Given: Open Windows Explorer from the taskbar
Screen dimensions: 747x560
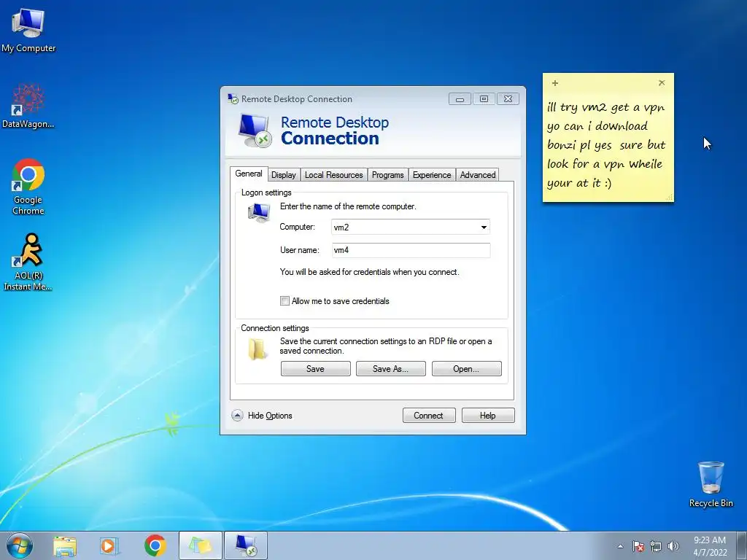Looking at the screenshot, I should coord(65,545).
